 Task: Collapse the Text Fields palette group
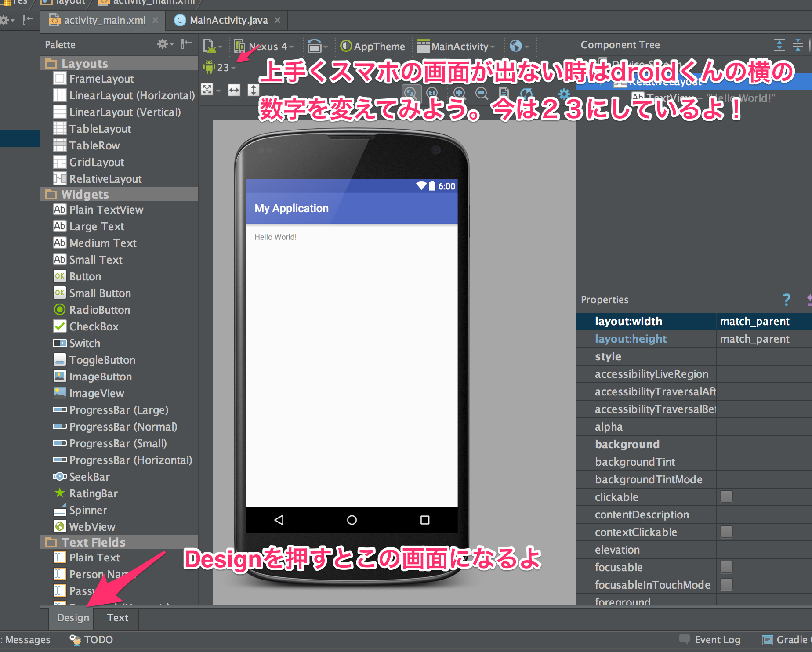120,542
